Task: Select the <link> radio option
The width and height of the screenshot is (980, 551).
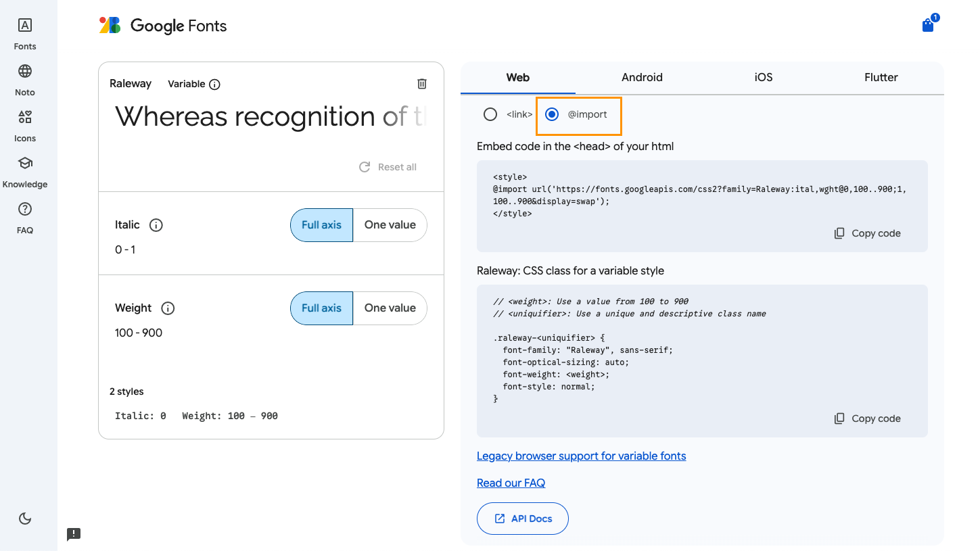Action: coord(490,114)
